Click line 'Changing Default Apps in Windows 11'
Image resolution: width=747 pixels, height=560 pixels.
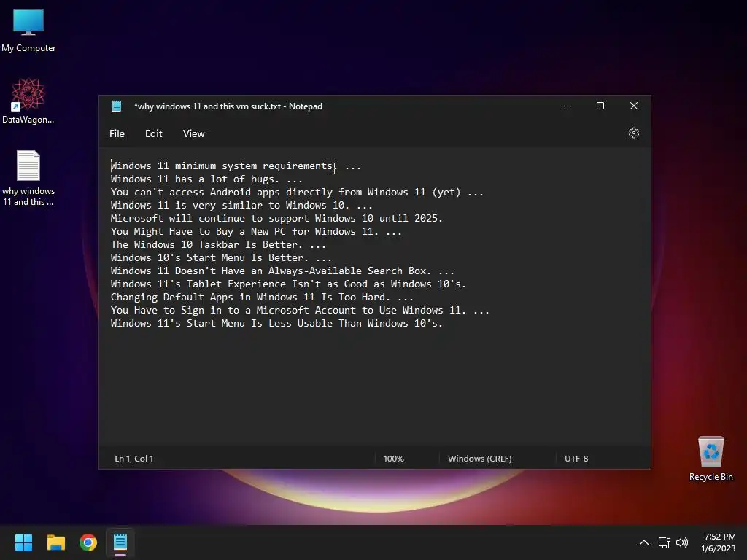point(262,297)
